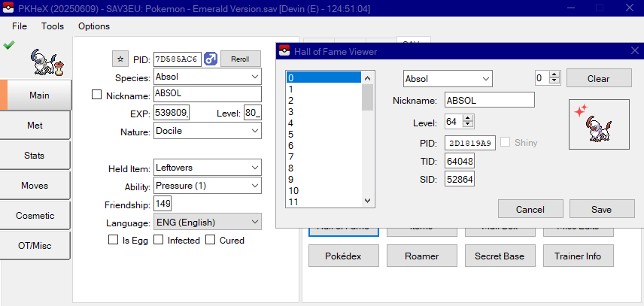Screen dimensions: 644x306
Task: Click the male gender symbol icon
Action: tap(210, 59)
